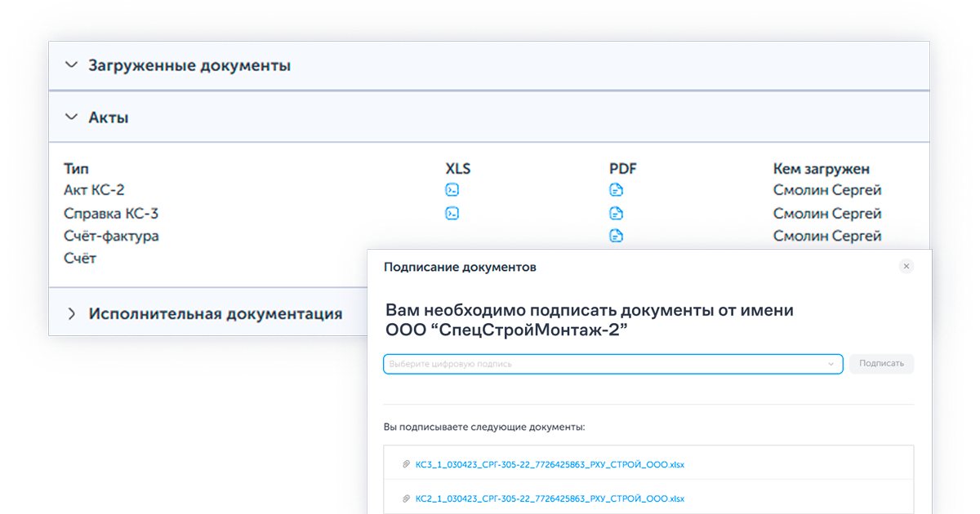Collapse the Загруженные документы section
This screenshot has height=514, width=980.
click(72, 65)
